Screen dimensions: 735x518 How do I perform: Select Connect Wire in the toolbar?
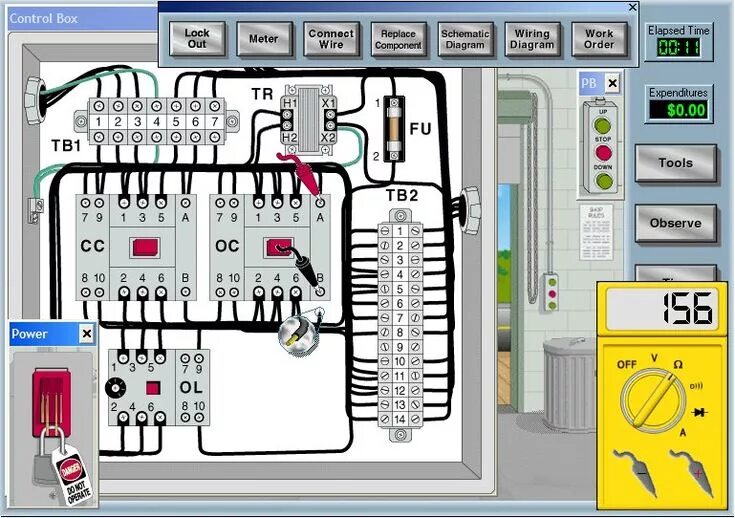(x=331, y=39)
